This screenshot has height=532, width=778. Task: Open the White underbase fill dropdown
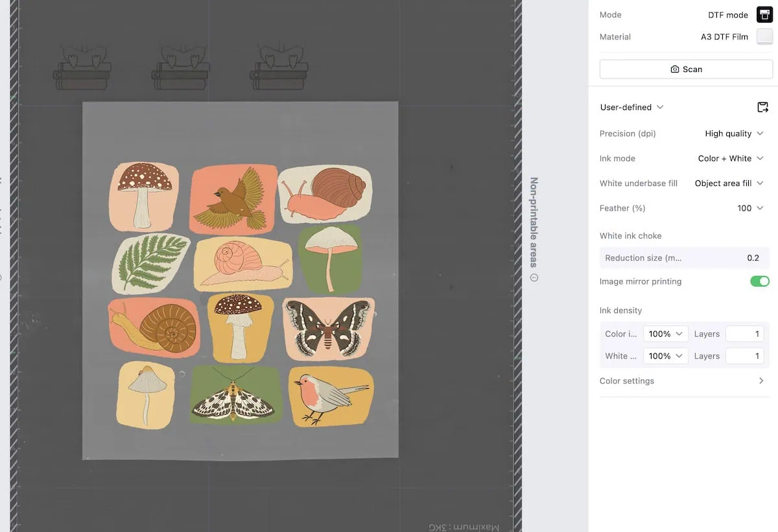coord(729,183)
